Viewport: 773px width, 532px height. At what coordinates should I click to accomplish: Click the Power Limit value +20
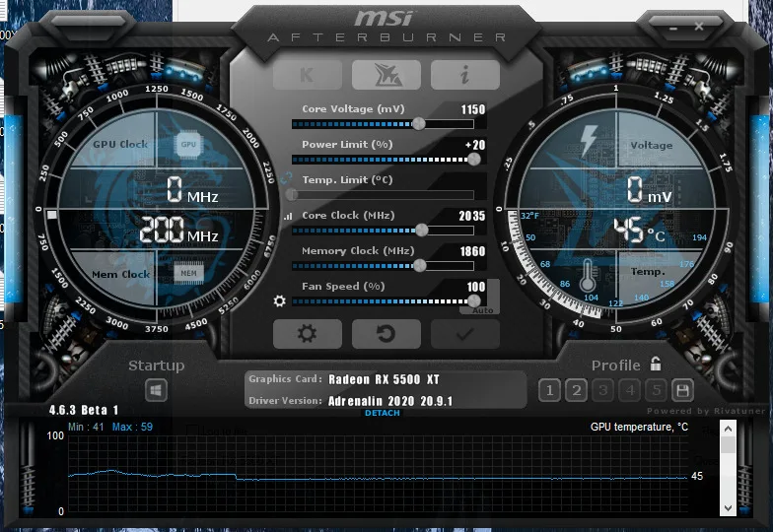click(x=475, y=145)
